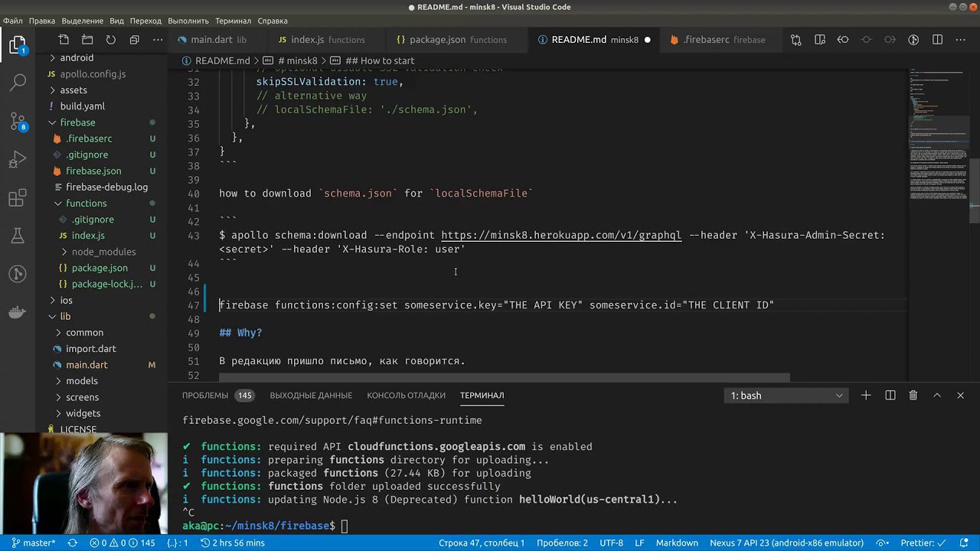The height and width of the screenshot is (551, 980).
Task: Switch to package.json editor tab
Action: pyautogui.click(x=458, y=40)
